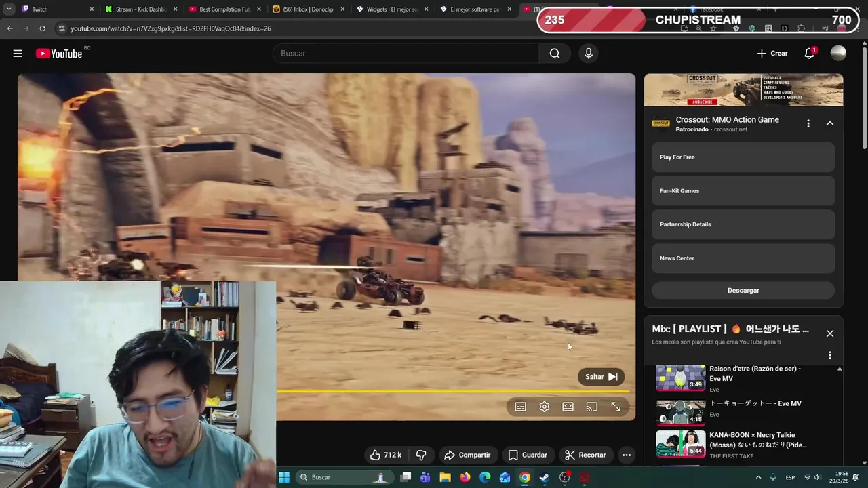Play Raison d'etre Eve MV thumbnail
868x488 pixels.
pyautogui.click(x=680, y=378)
